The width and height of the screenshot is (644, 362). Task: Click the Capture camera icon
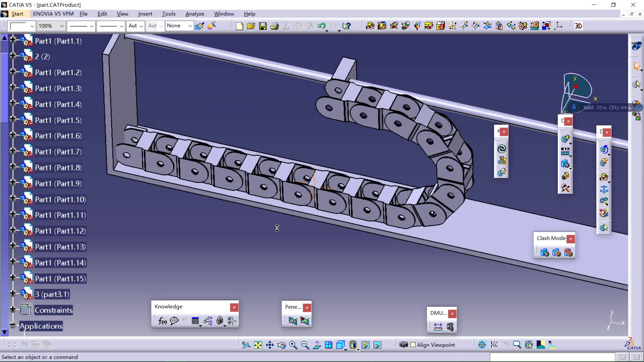coord(404,345)
